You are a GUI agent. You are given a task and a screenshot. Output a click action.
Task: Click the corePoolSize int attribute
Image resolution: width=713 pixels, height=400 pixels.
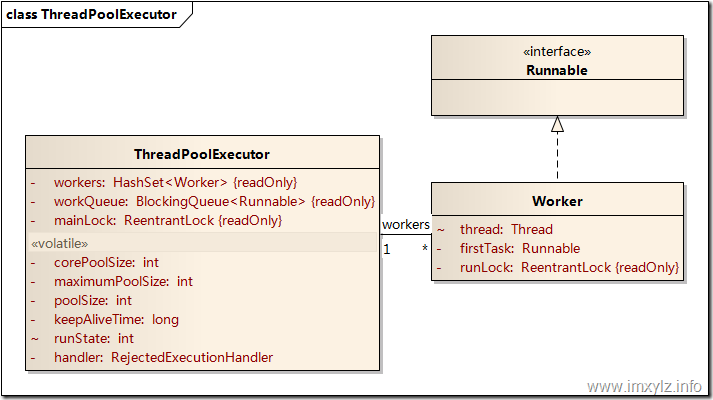coord(106,262)
